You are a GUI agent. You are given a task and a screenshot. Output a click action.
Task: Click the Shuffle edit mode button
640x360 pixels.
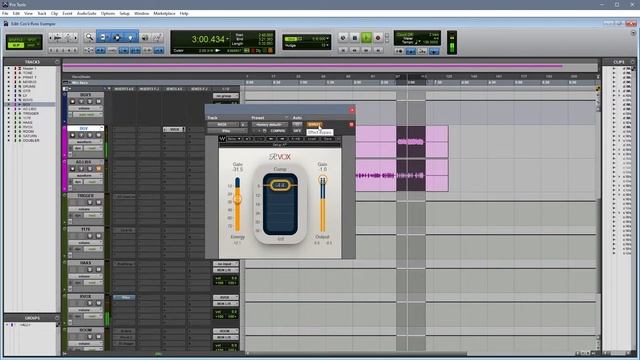tap(16, 40)
